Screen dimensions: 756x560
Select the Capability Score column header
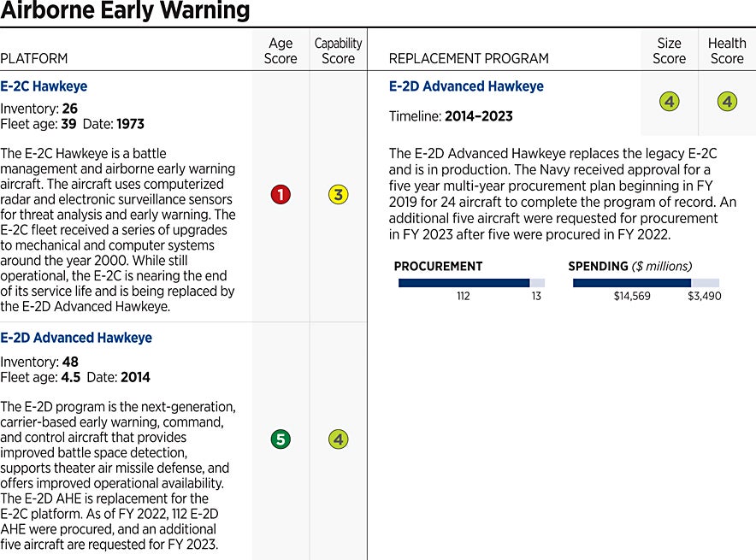pos(338,50)
